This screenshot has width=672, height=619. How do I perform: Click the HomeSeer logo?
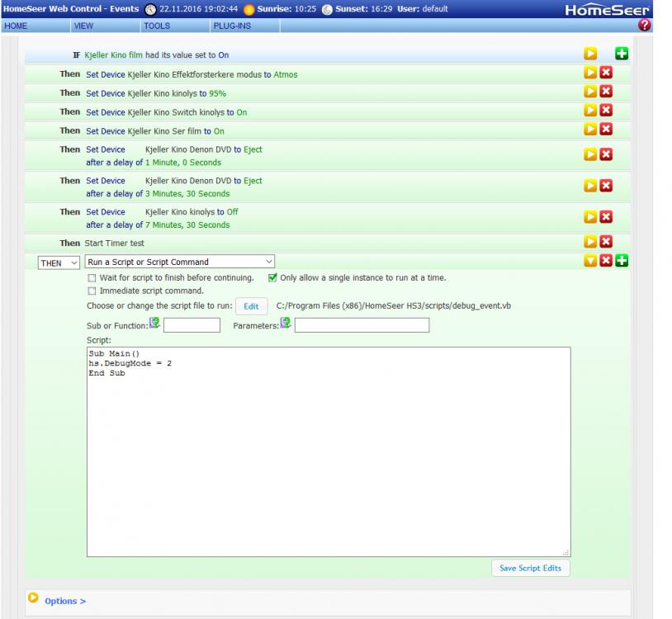tap(607, 10)
